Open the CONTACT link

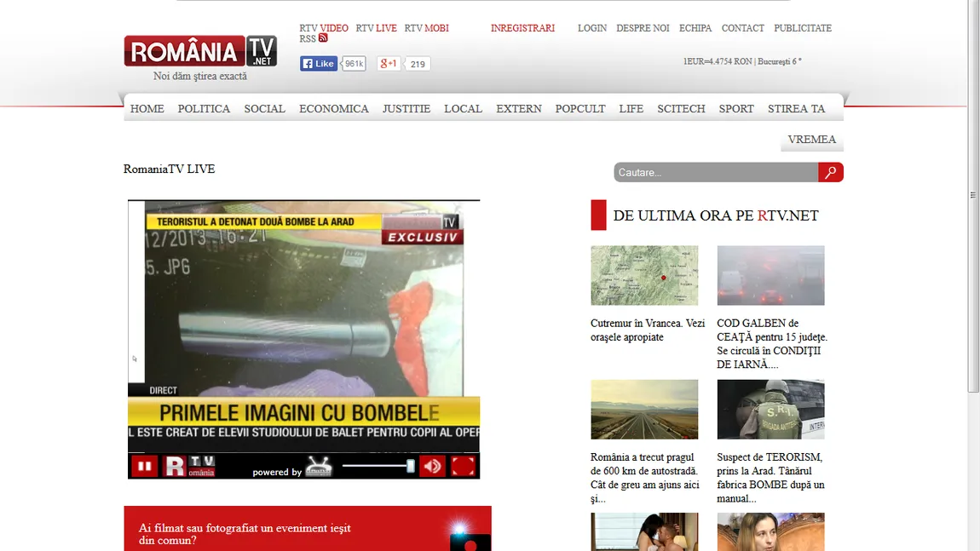pyautogui.click(x=742, y=28)
